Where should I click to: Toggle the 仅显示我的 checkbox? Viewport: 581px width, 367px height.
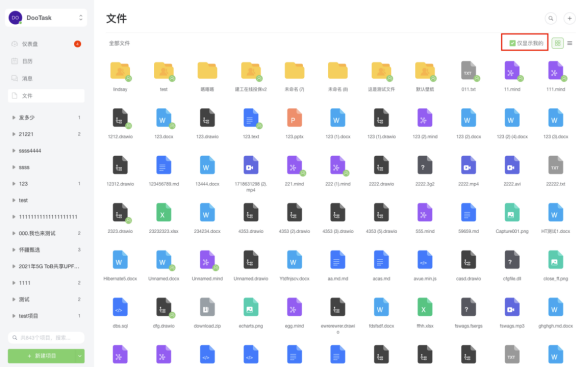512,43
